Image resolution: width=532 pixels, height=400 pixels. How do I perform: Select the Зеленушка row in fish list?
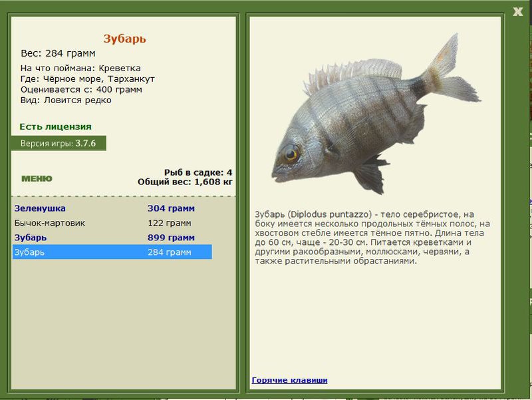tap(112, 208)
